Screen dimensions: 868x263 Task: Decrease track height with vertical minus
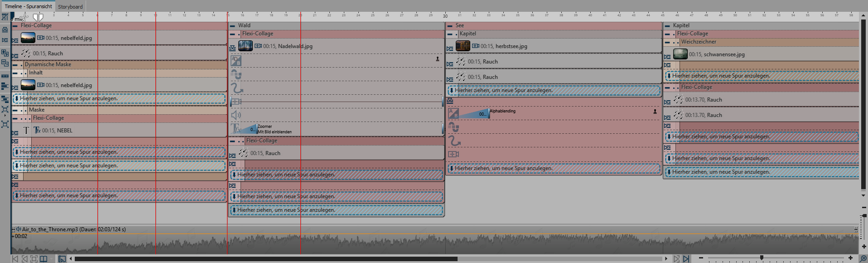[x=864, y=208]
